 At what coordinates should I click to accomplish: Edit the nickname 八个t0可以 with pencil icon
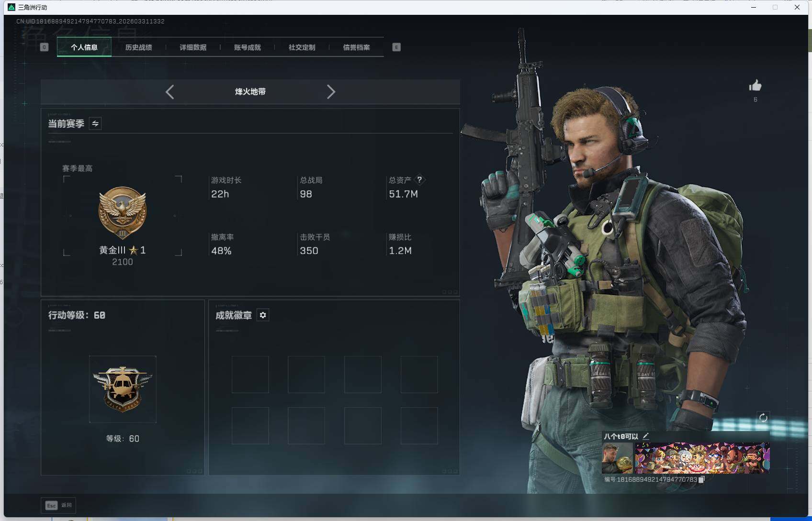[x=645, y=436]
